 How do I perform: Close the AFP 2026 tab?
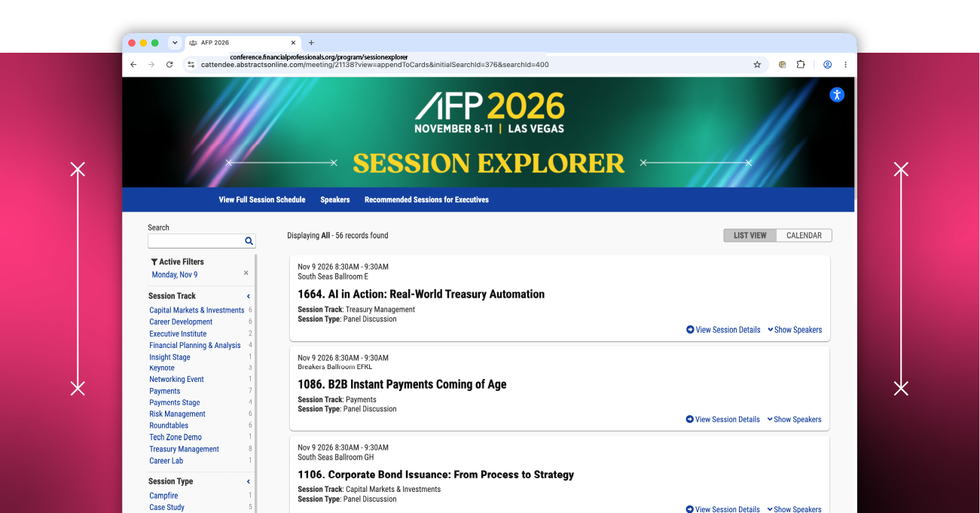[x=293, y=43]
